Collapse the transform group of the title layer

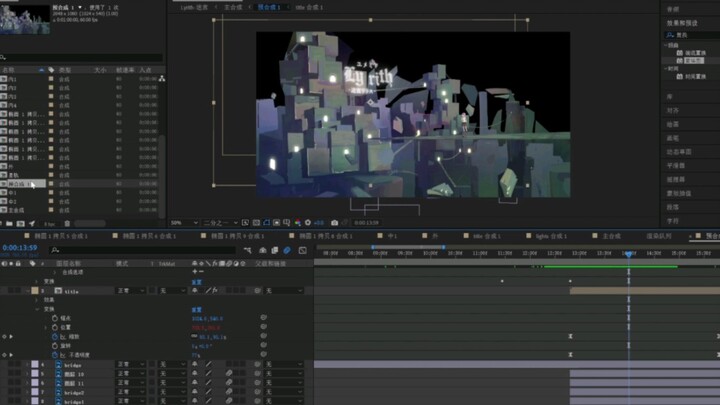37,309
